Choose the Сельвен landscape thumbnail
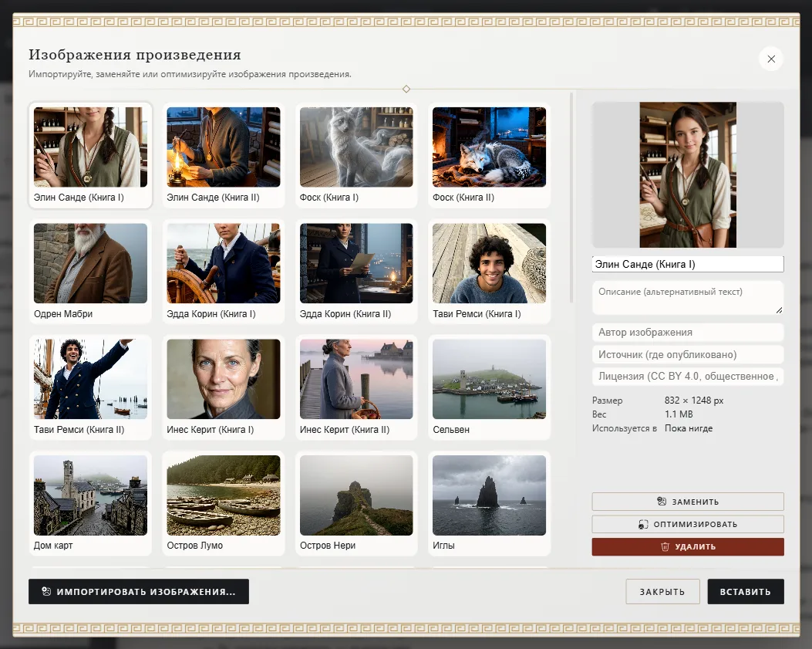The image size is (812, 649). point(490,387)
